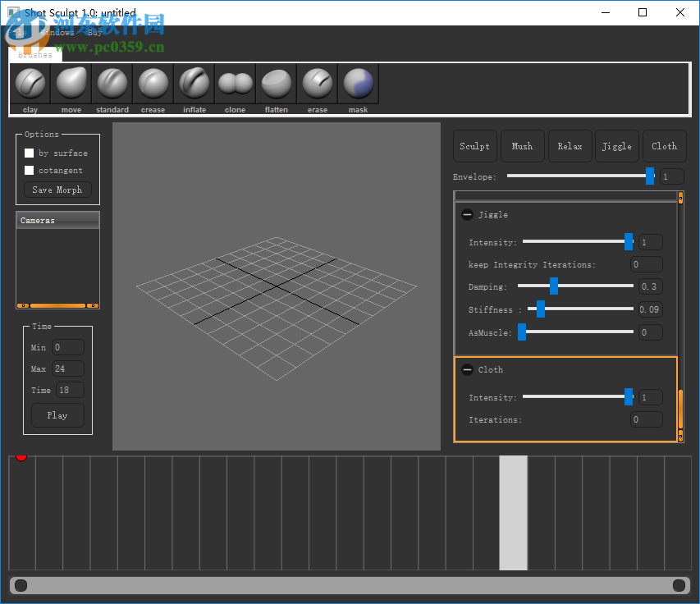Switch to the flatten brush
This screenshot has height=604, width=700.
(277, 84)
